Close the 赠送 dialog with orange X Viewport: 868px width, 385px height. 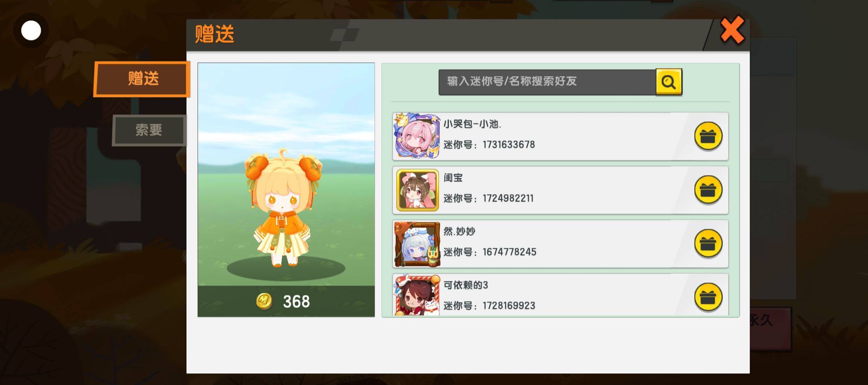tap(732, 30)
